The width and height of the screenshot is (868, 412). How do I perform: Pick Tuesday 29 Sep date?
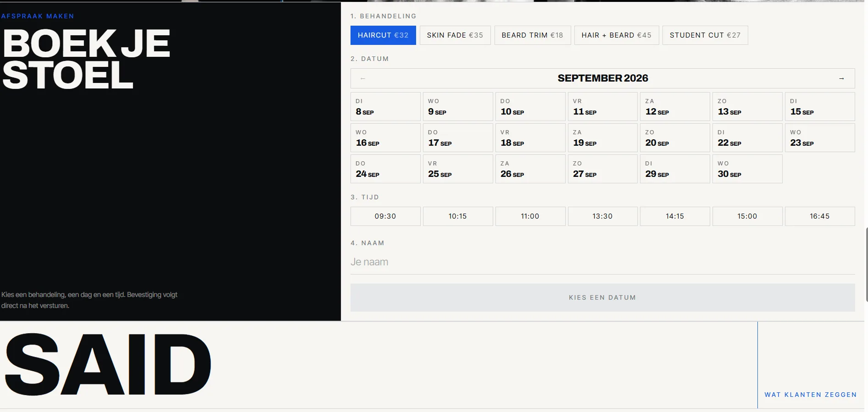675,169
